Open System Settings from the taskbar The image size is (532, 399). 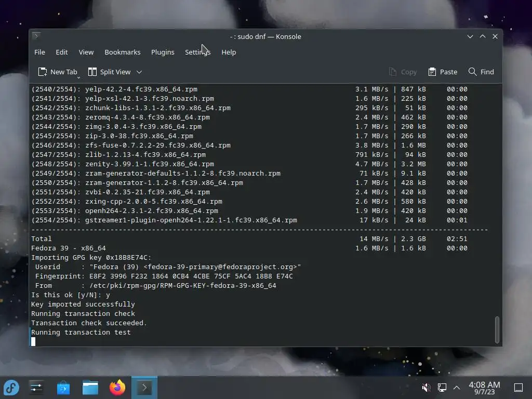point(36,388)
